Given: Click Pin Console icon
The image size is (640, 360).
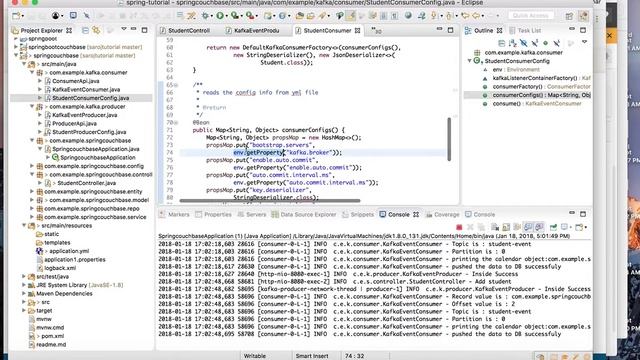Looking at the screenshot, I should pyautogui.click(x=553, y=227).
